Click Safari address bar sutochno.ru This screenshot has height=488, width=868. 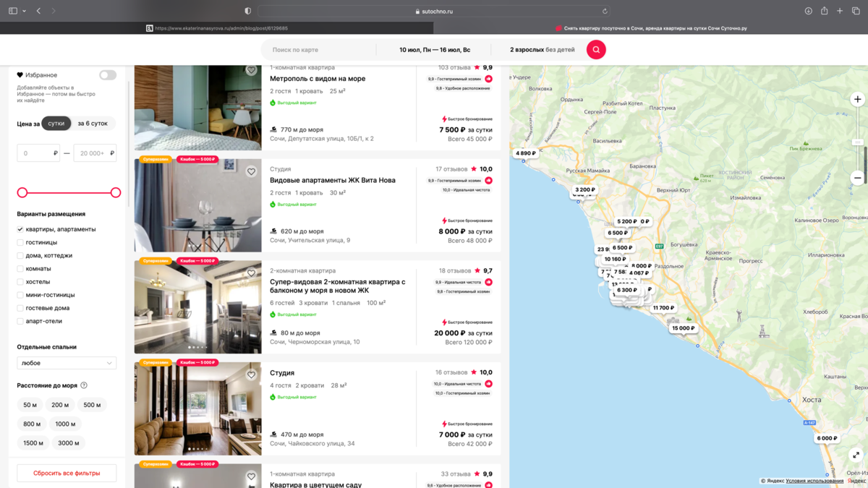tap(434, 11)
